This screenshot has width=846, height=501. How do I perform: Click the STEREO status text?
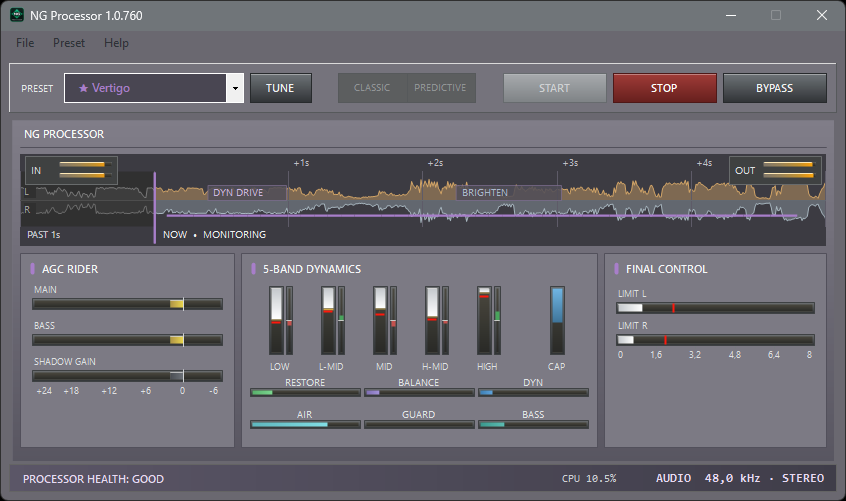[x=803, y=478]
